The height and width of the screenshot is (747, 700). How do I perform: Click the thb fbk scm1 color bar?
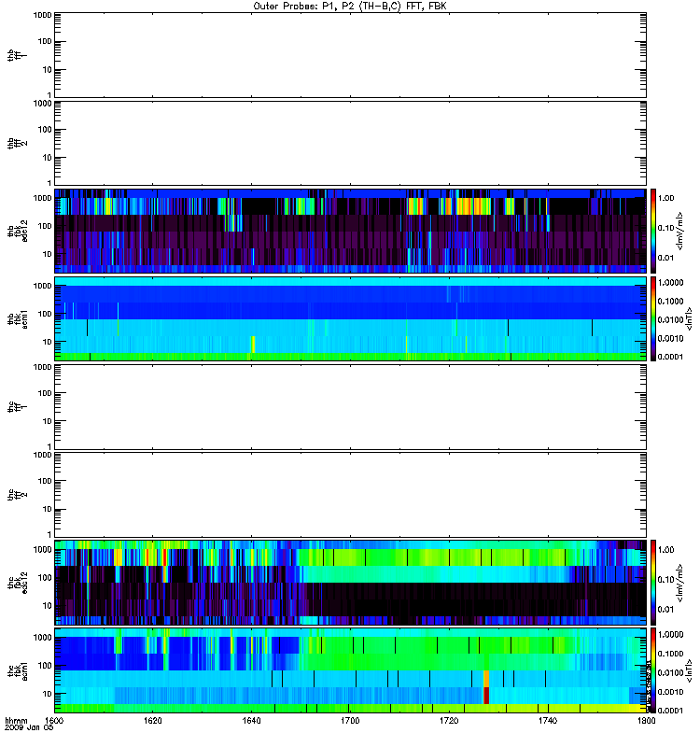click(x=653, y=318)
